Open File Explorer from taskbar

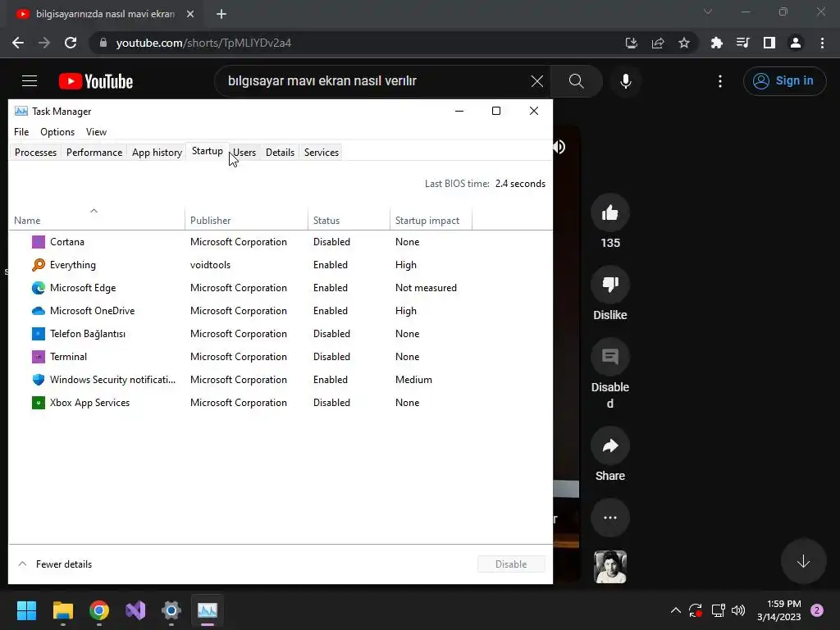pyautogui.click(x=62, y=610)
